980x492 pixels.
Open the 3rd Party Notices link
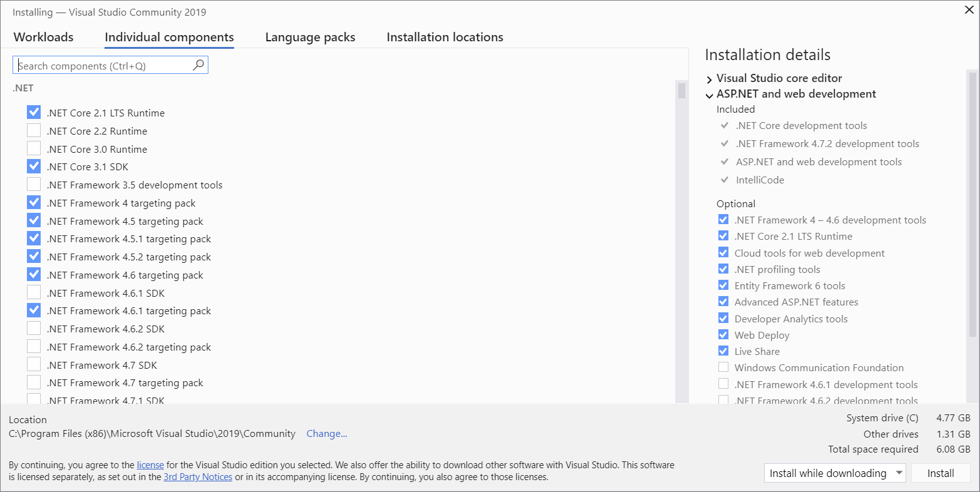coord(198,477)
